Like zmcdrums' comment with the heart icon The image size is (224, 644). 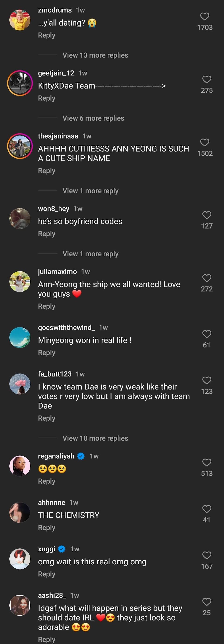(x=205, y=17)
